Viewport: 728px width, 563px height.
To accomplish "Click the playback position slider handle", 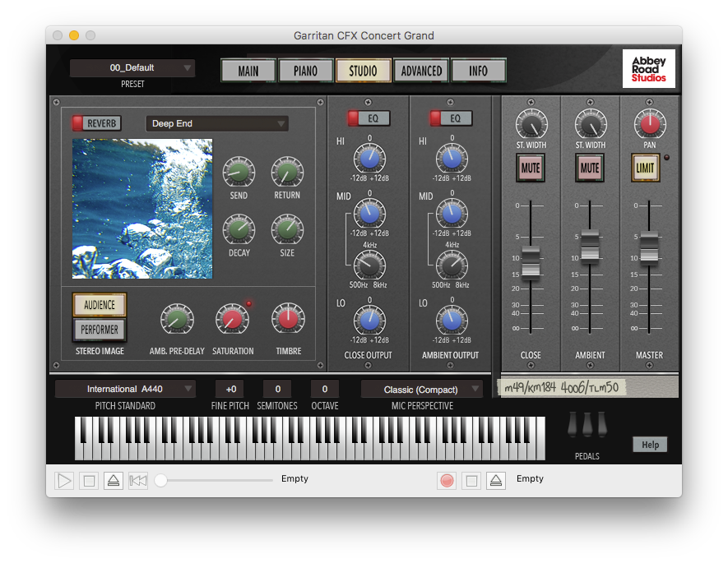I will 160,480.
